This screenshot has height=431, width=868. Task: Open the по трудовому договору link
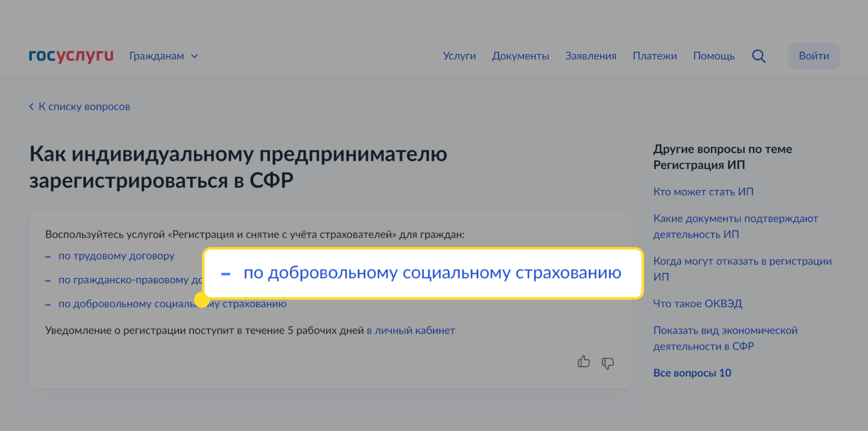coord(116,256)
